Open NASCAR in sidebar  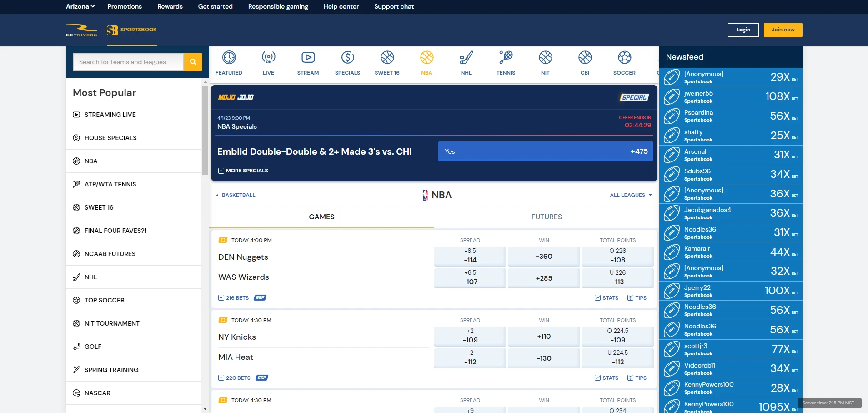coord(134,393)
